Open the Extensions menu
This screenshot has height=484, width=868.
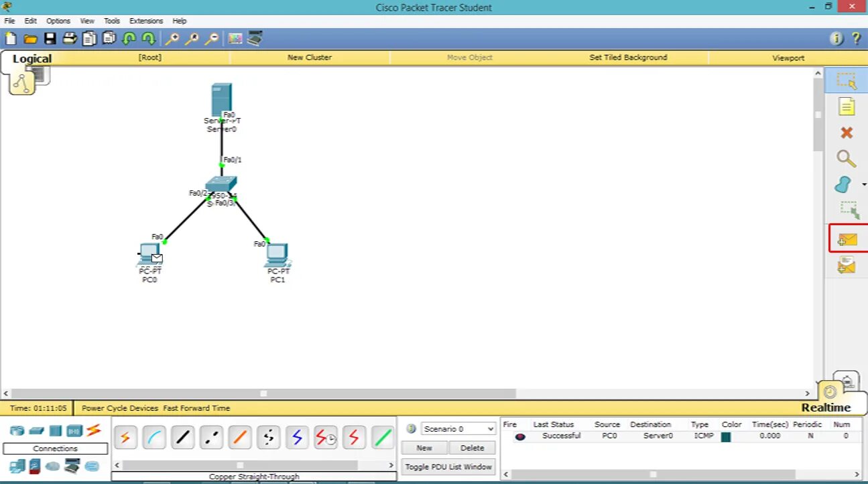pos(146,21)
